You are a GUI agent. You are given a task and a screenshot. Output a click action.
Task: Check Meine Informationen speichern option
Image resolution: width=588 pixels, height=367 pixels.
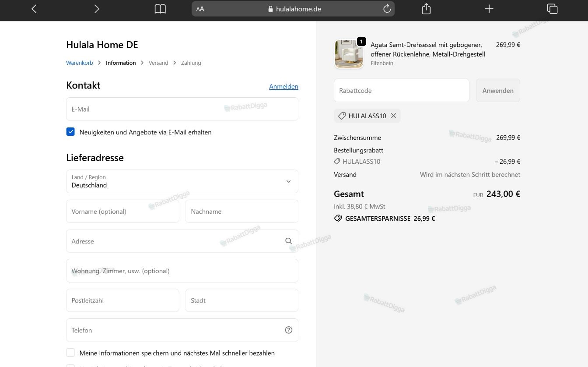[x=70, y=353]
